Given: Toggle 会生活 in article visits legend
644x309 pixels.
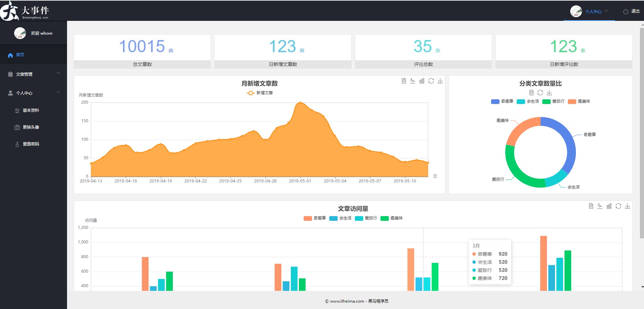Looking at the screenshot, I should (x=340, y=218).
